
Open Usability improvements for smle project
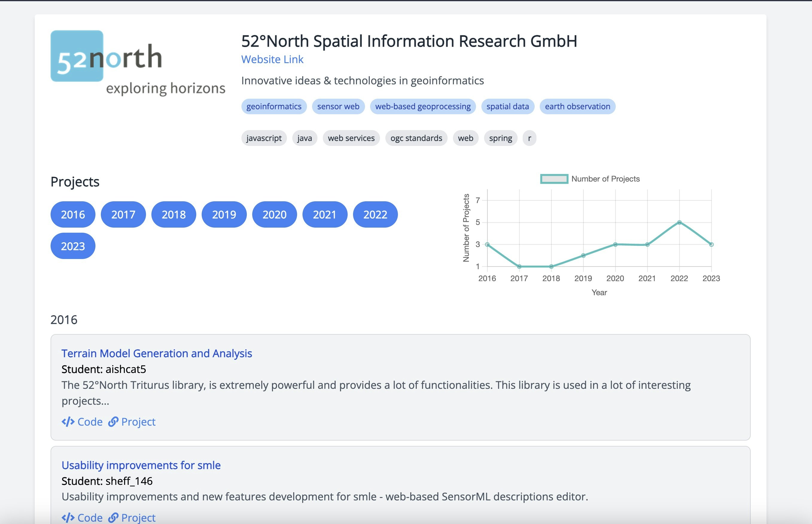click(141, 465)
